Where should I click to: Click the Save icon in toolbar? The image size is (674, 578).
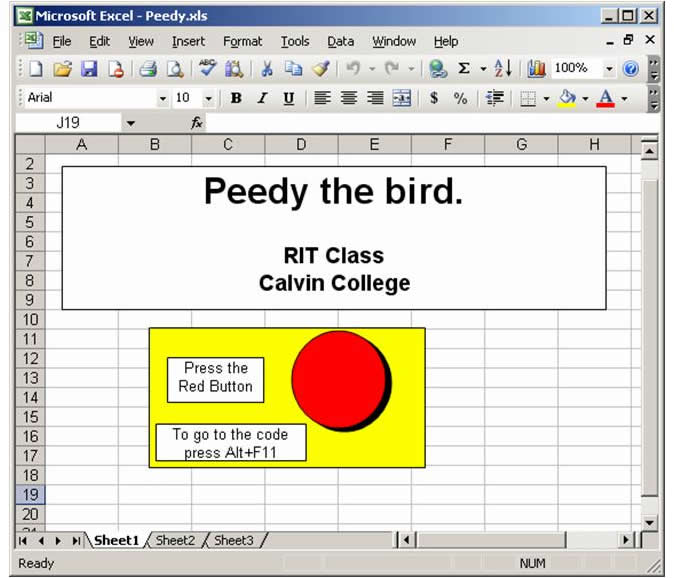(x=88, y=69)
